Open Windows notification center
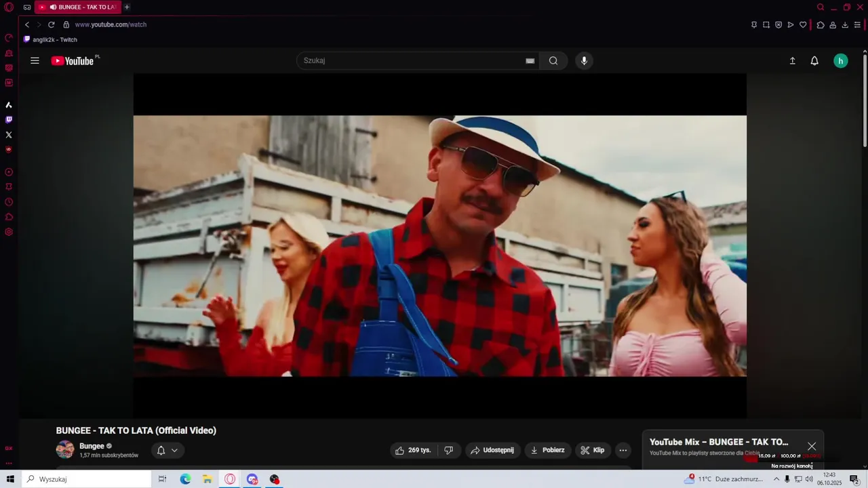 (x=854, y=479)
